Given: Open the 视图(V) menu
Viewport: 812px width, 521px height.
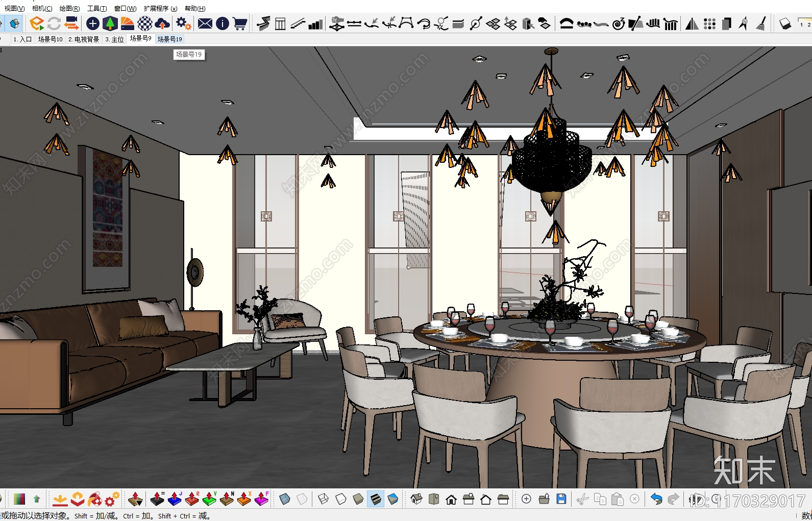Looking at the screenshot, I should [x=14, y=9].
